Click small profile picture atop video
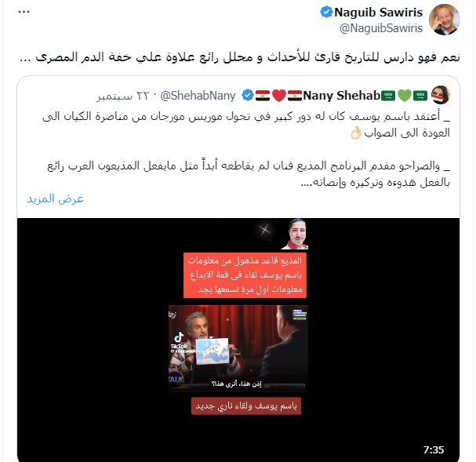Screen dimensions: 476x462 295,234
